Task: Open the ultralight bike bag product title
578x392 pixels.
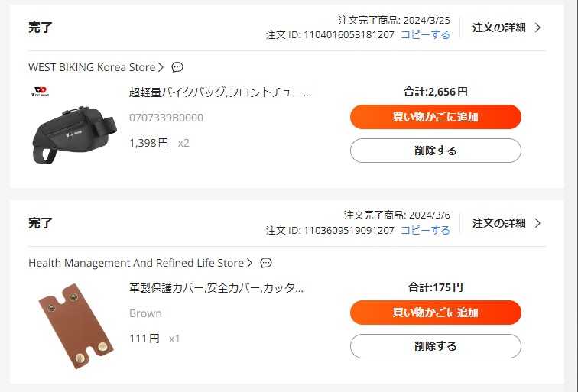Action: pos(220,92)
